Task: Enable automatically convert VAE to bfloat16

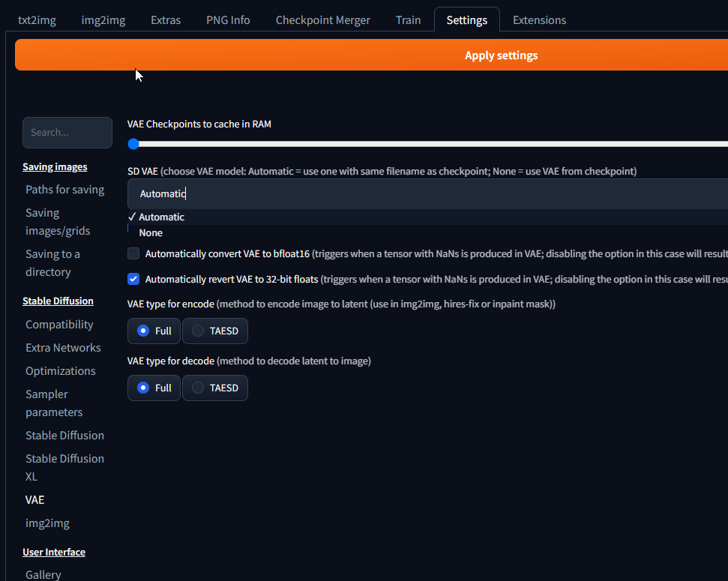Action: [x=133, y=253]
